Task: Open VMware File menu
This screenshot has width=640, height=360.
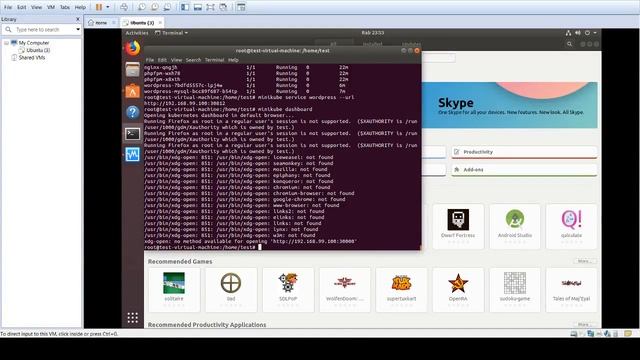Action: coord(8,7)
